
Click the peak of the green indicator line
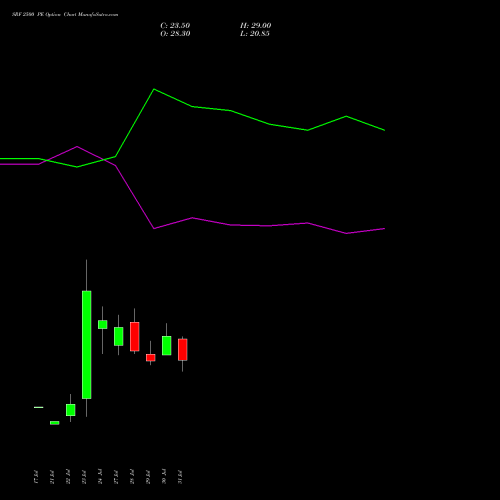tap(154, 89)
